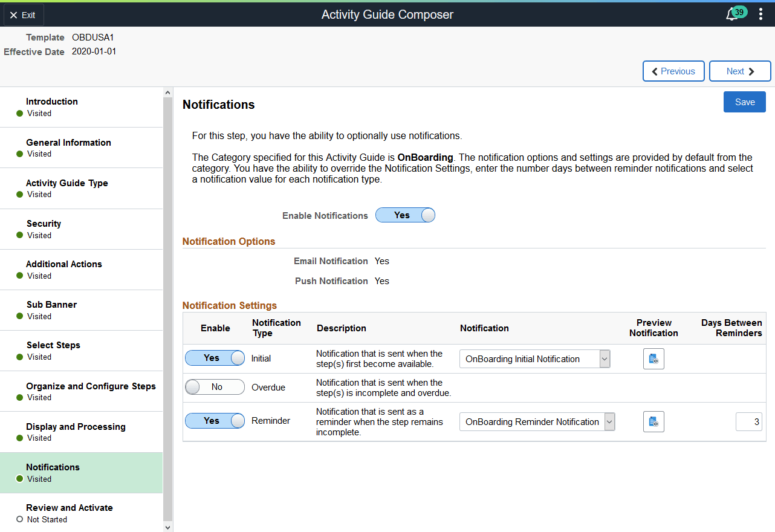Click the Initial row's Yes slider switch

(215, 358)
